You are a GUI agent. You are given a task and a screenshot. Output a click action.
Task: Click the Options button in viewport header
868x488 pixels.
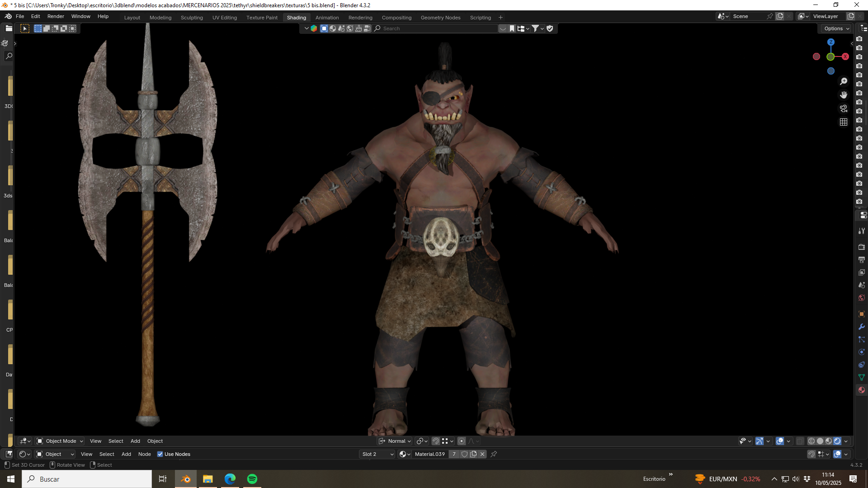pyautogui.click(x=835, y=28)
